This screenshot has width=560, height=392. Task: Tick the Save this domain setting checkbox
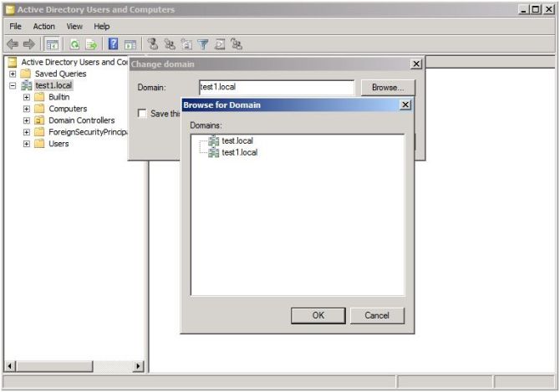[142, 113]
